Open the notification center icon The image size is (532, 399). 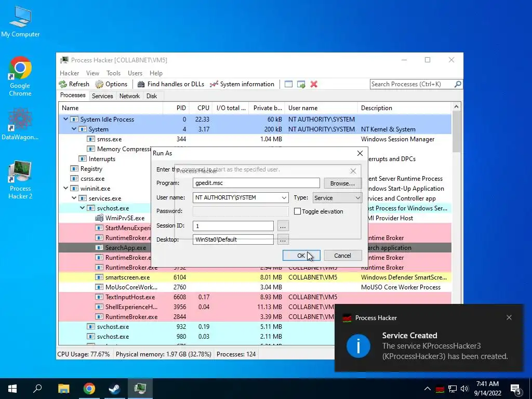click(516, 389)
